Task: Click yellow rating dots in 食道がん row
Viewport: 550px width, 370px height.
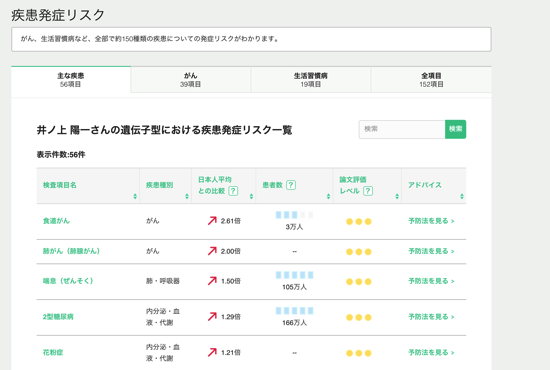Action: tap(358, 221)
